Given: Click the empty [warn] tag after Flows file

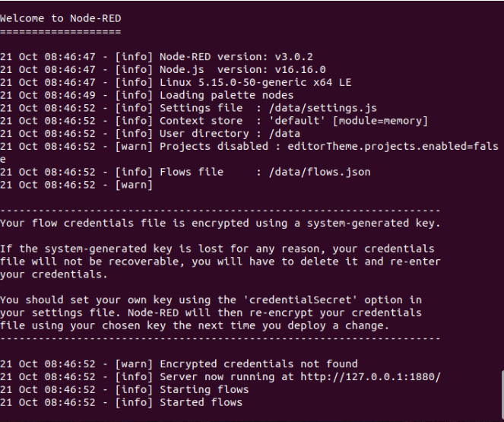Looking at the screenshot, I should tap(134, 185).
